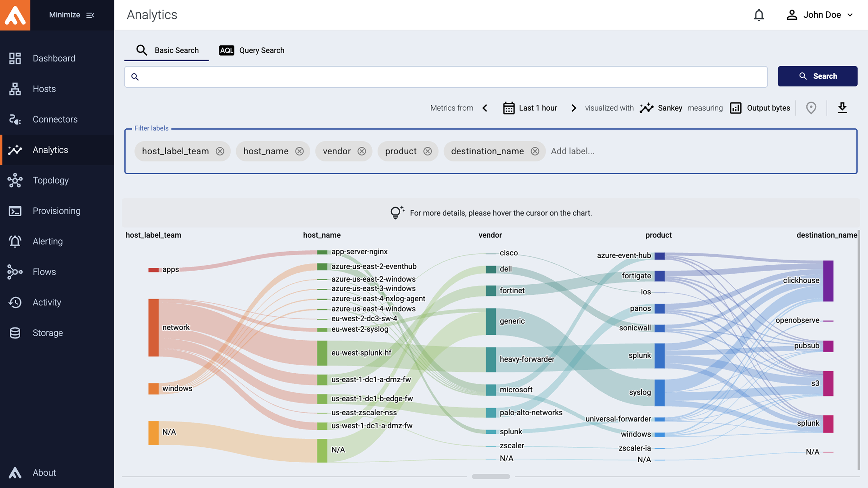
Task: Click the map pin location icon
Action: tap(811, 108)
